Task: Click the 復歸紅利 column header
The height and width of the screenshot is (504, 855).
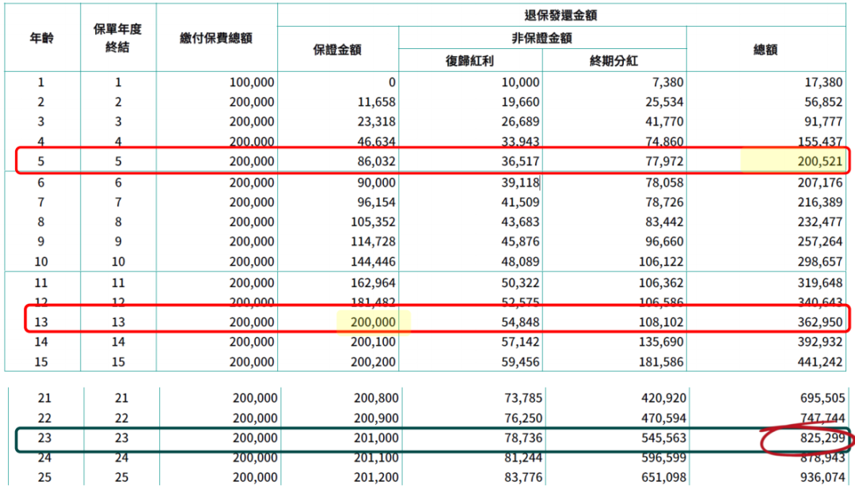Action: pos(469,60)
